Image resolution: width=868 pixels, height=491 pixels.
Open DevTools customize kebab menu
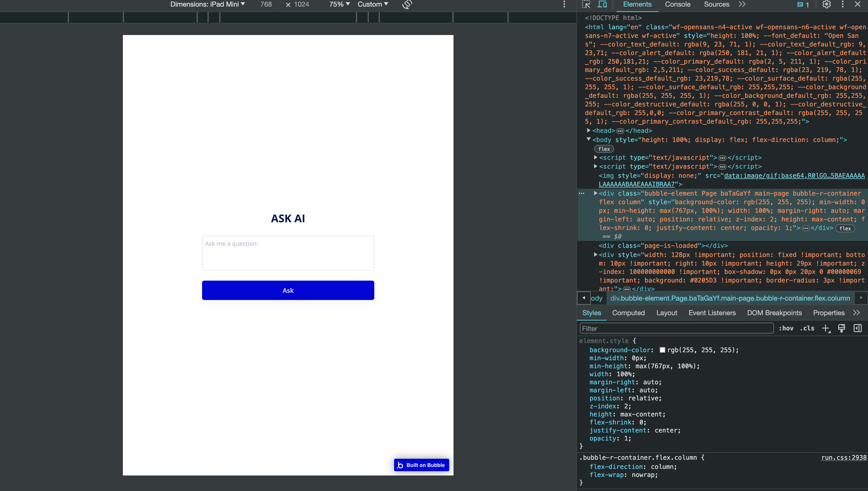coord(842,4)
